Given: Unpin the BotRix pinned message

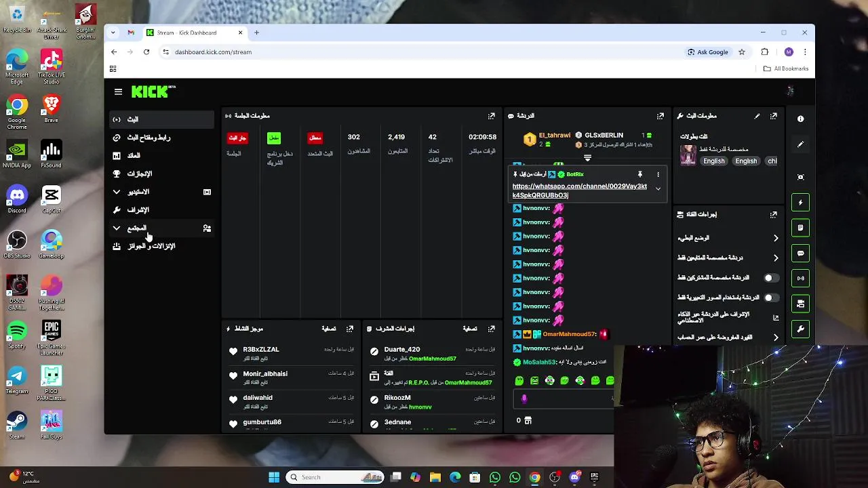Looking at the screenshot, I should click(x=639, y=174).
